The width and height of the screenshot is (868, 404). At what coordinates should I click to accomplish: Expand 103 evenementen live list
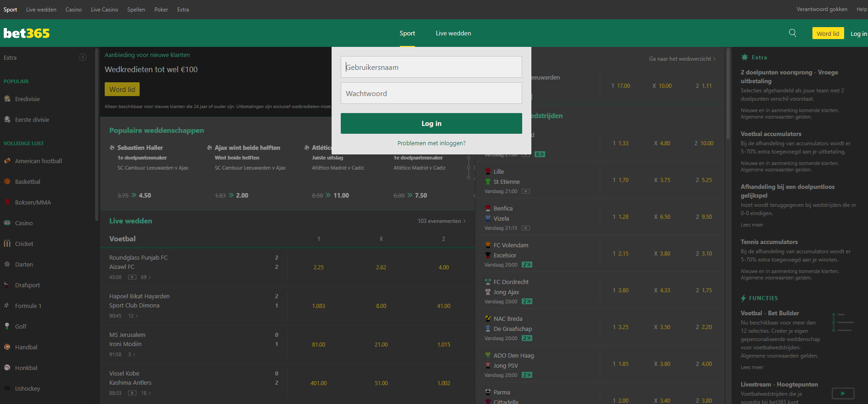tap(442, 221)
